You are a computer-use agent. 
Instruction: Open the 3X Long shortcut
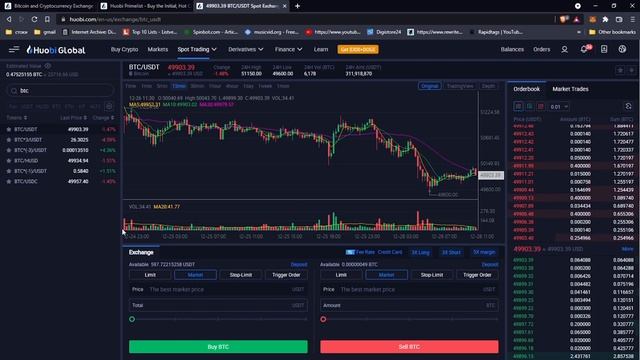[x=420, y=252]
